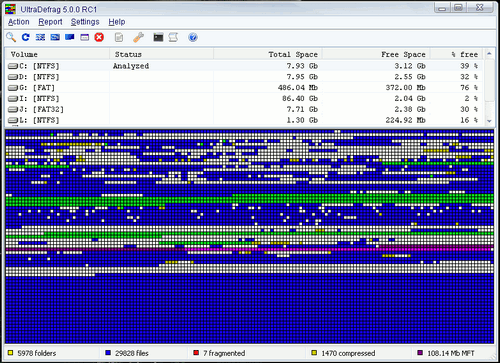
Task: Toggle boot time scan terminal icon
Action: [x=158, y=37]
